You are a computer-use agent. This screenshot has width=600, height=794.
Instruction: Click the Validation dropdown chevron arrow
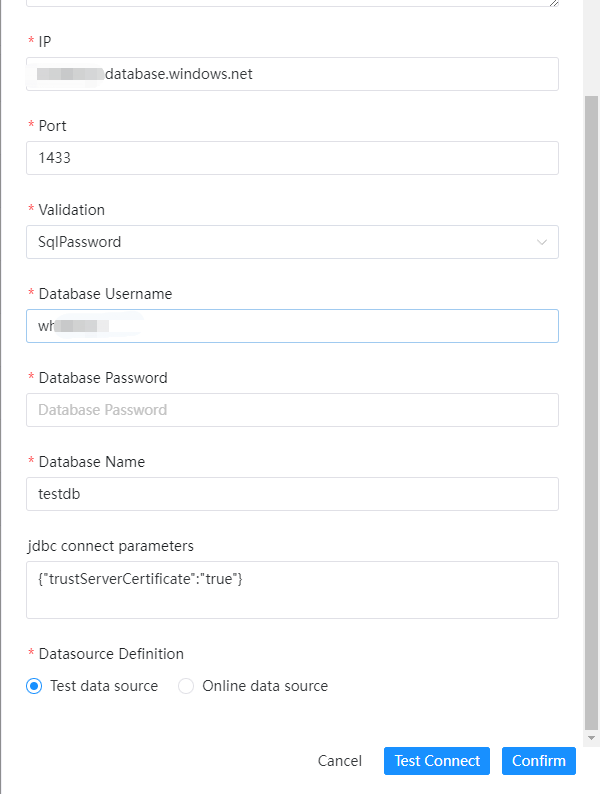point(542,242)
